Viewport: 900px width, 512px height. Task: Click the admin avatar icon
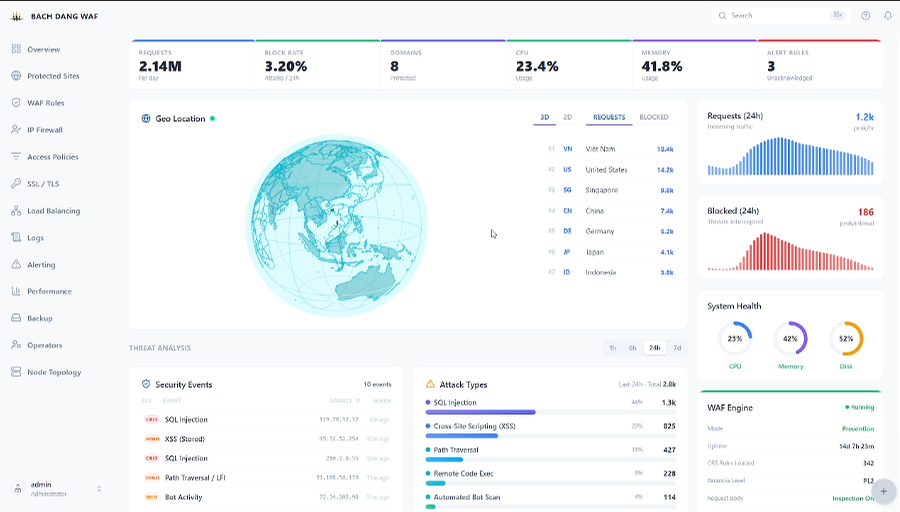[x=18, y=488]
